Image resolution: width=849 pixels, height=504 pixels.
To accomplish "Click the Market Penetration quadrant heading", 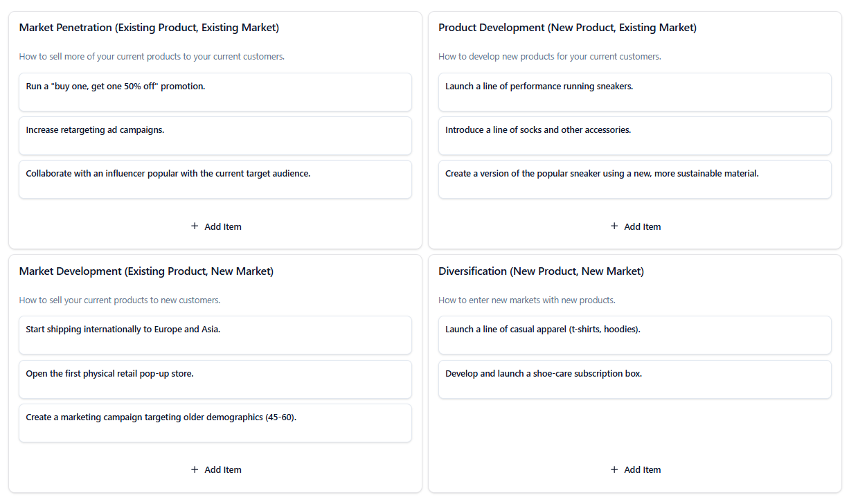I will pos(149,28).
